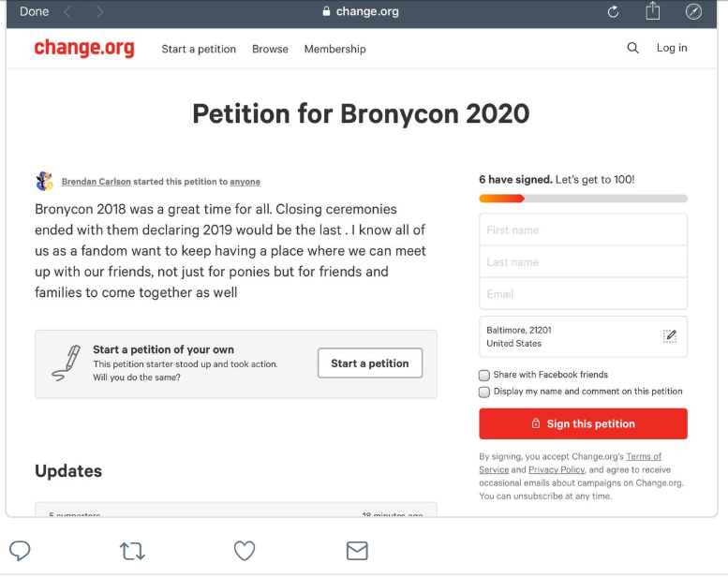This screenshot has height=578, width=728.
Task: Tap the share icon in browser bar
Action: [x=653, y=10]
